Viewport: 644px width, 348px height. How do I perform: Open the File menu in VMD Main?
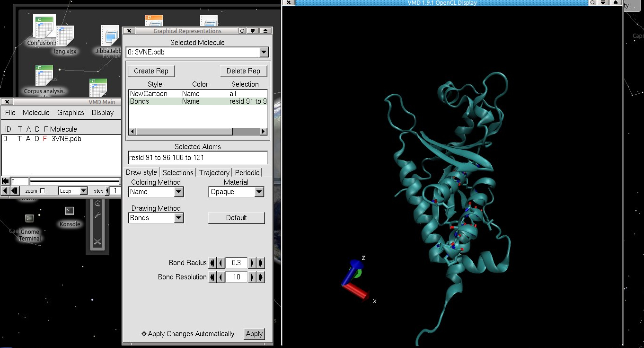[x=10, y=113]
